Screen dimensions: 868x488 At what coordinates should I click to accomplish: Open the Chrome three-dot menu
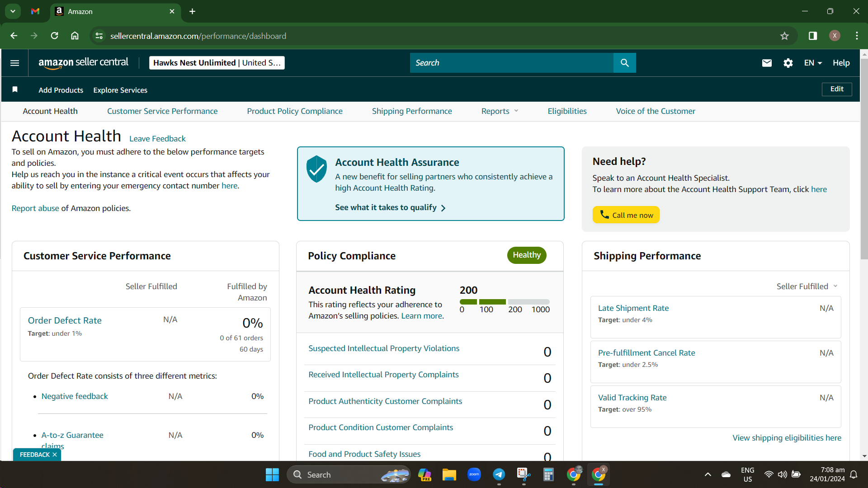(x=857, y=36)
